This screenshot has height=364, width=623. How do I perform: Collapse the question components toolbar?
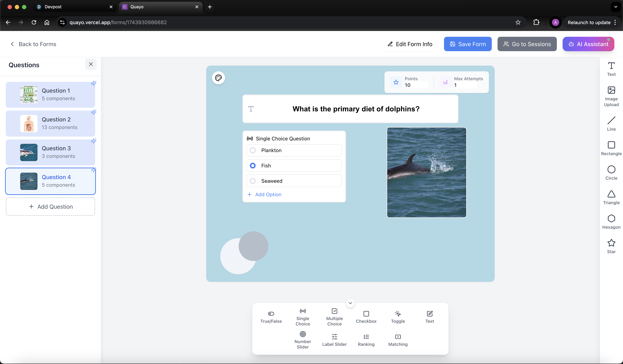click(350, 303)
